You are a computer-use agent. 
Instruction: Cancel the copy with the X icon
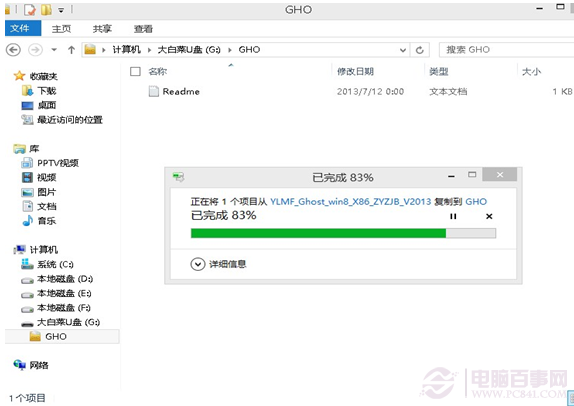point(489,216)
